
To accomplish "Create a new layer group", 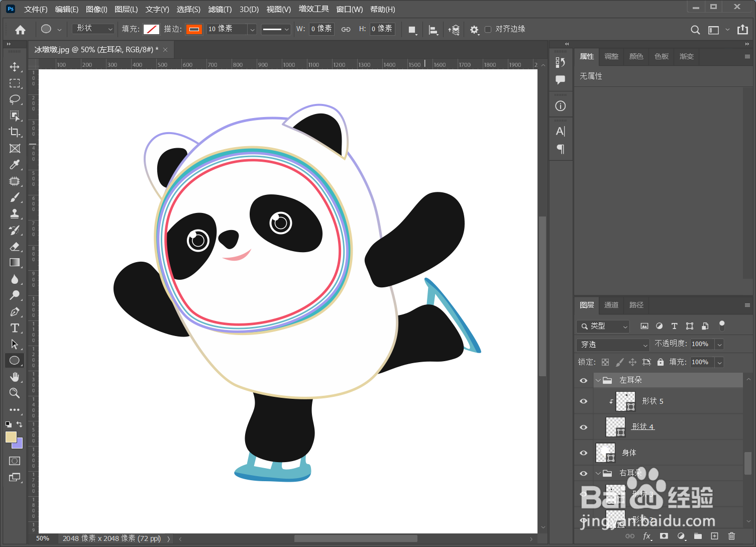I will (x=698, y=536).
